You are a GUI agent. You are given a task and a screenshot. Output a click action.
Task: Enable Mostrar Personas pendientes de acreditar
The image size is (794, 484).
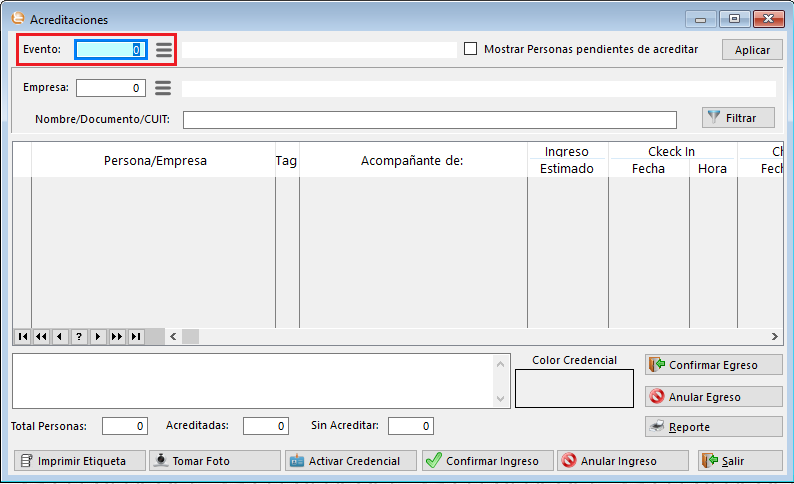click(x=471, y=49)
